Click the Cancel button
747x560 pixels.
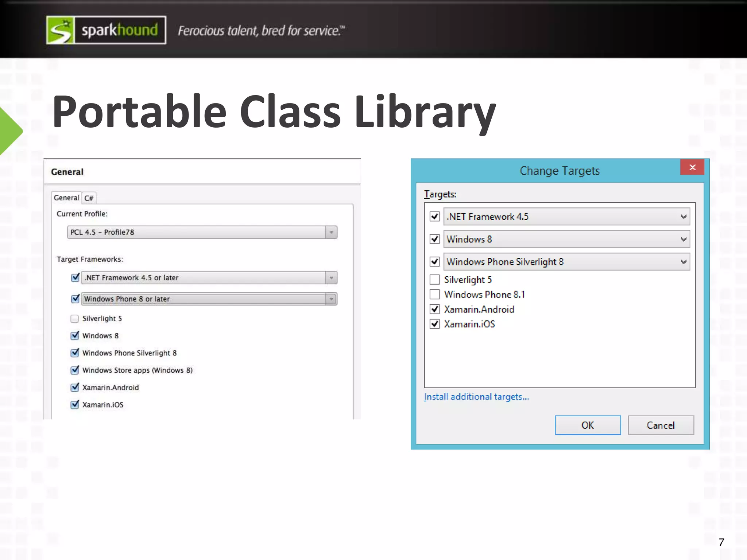661,425
